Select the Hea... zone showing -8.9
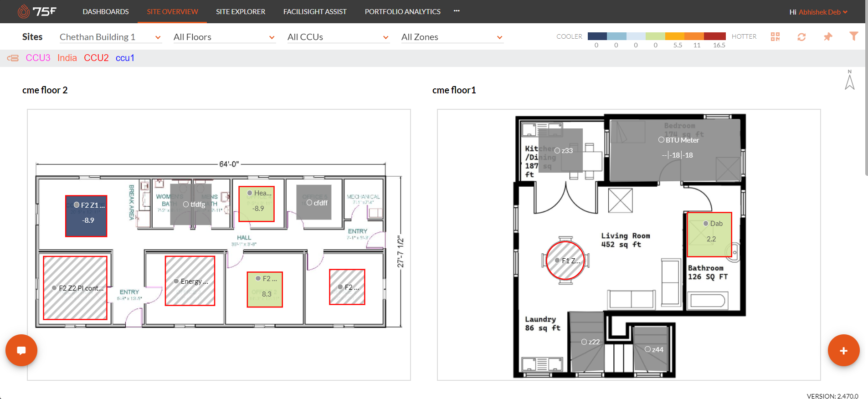The image size is (868, 399). tap(257, 204)
